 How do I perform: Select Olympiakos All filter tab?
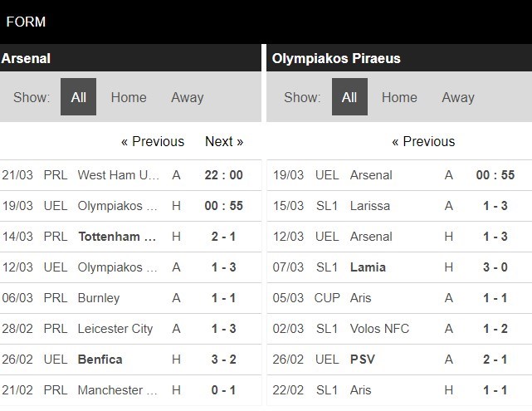pos(349,97)
